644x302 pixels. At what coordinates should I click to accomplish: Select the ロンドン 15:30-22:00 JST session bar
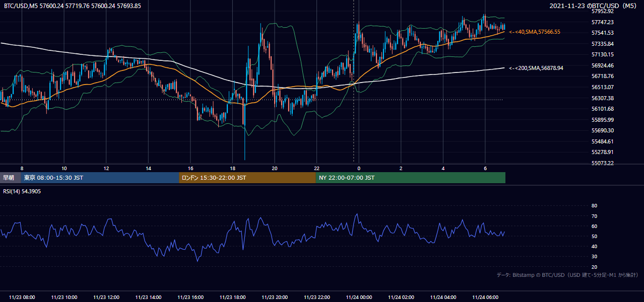[x=247, y=178]
